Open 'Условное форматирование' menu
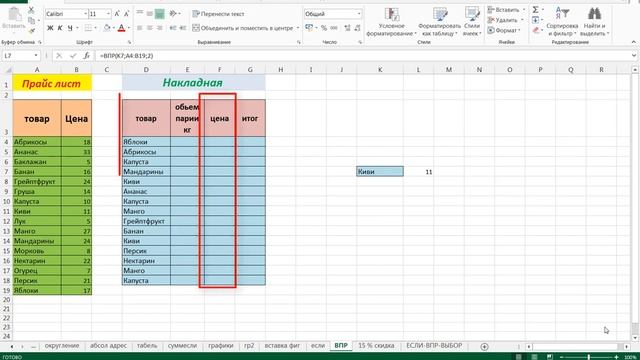 pos(391,22)
